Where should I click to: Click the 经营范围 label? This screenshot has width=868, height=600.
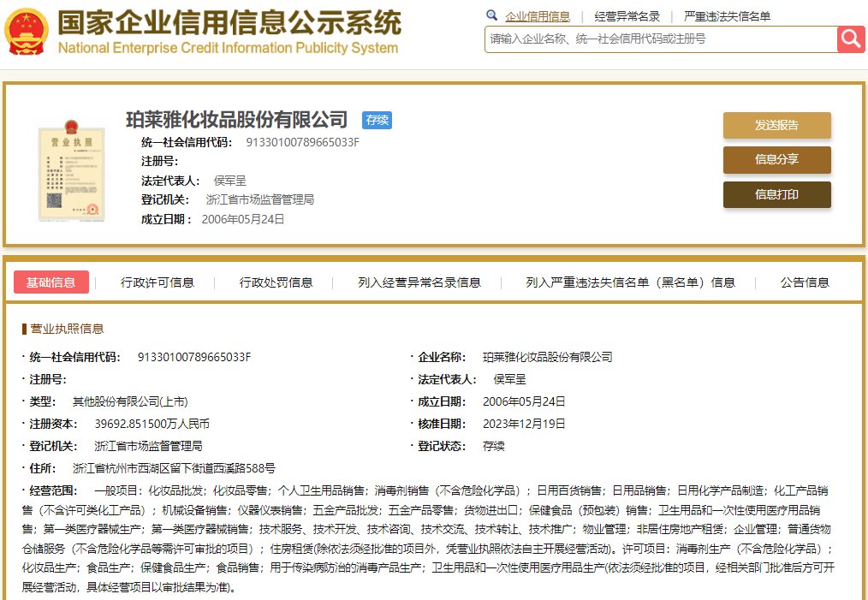pos(54,490)
